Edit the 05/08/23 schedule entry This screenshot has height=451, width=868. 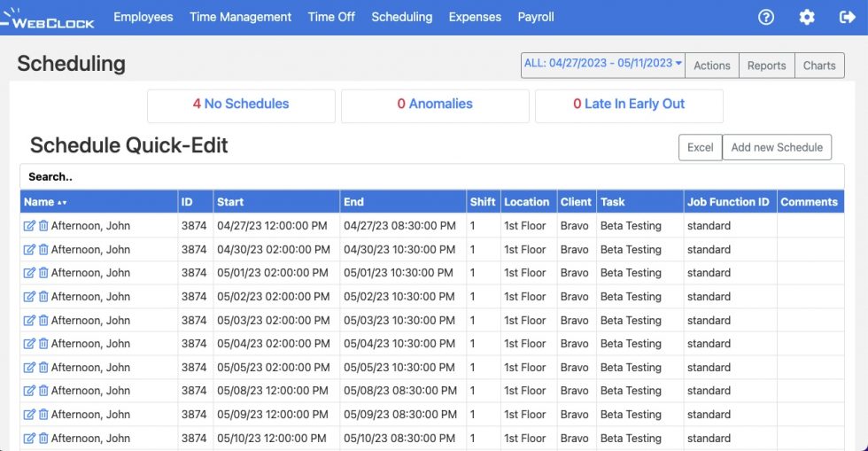coord(29,391)
